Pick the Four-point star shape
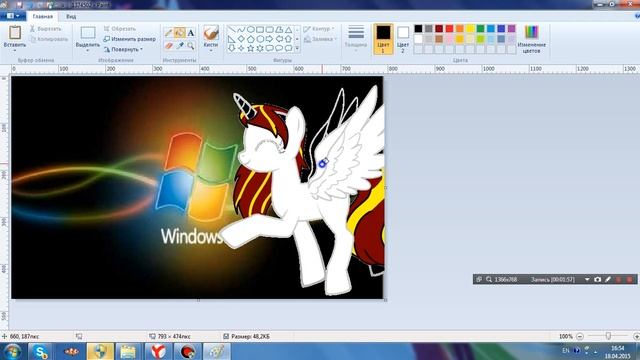The image size is (640, 360). point(241,48)
